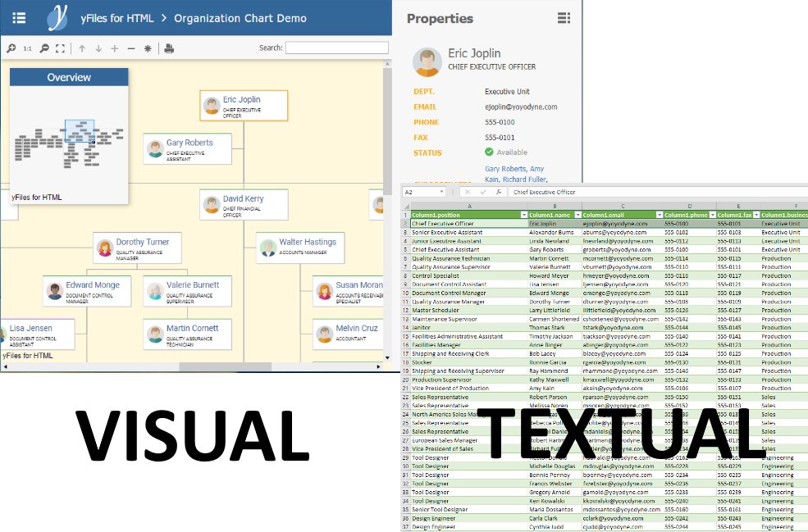Click email value ejoplin@yoyodyne.com in Properties
Image resolution: width=808 pixels, height=532 pixels.
tap(521, 107)
